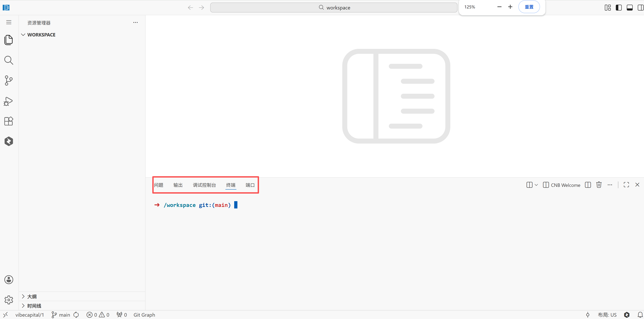The width and height of the screenshot is (644, 319).
Task: Open Git Graph from status bar
Action: 144,315
